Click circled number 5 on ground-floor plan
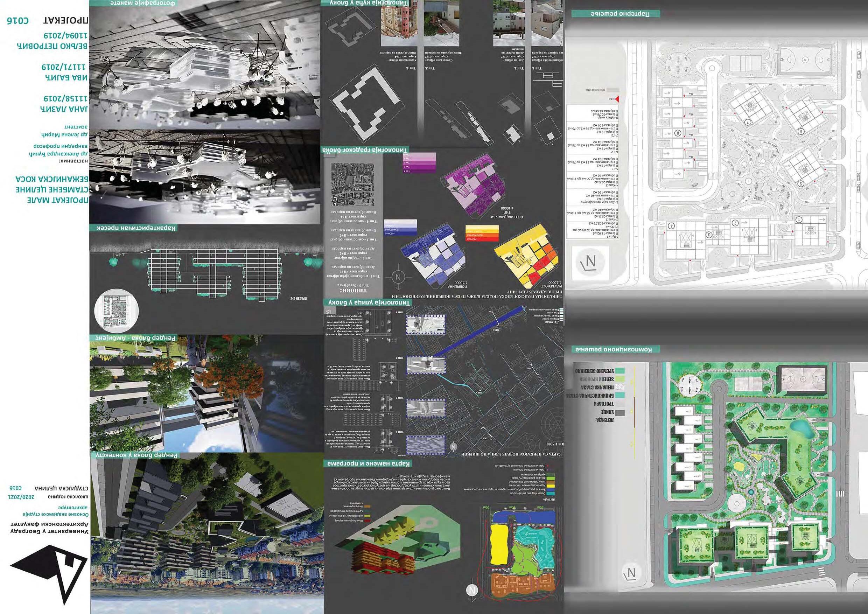 point(801,183)
